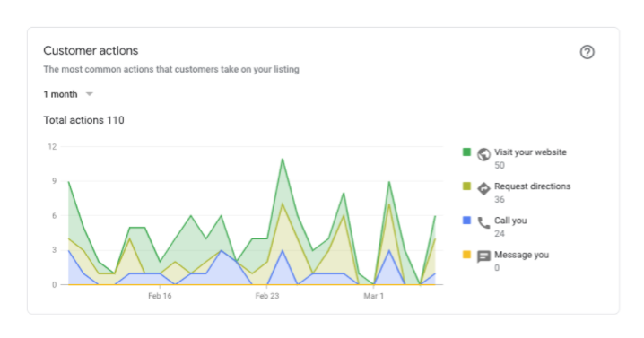Click the Request directions legend label
Screen dimensions: 644x338
click(x=532, y=186)
